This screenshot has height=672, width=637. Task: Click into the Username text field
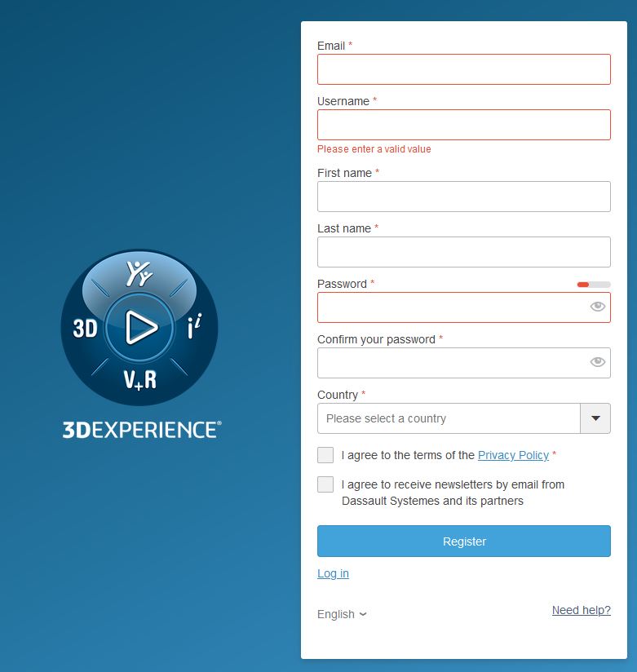click(x=463, y=125)
